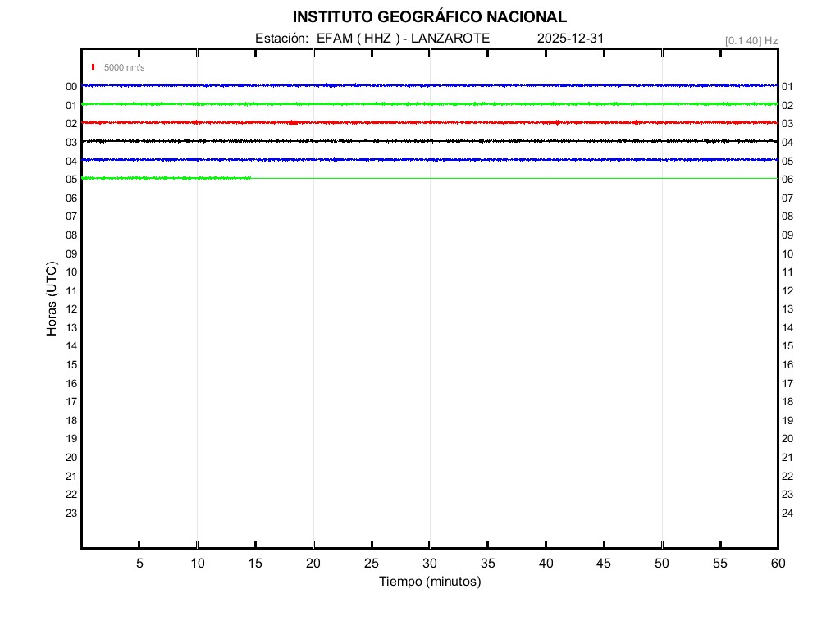Click the 5000 nm/s scale text
840x630 pixels.
(124, 67)
